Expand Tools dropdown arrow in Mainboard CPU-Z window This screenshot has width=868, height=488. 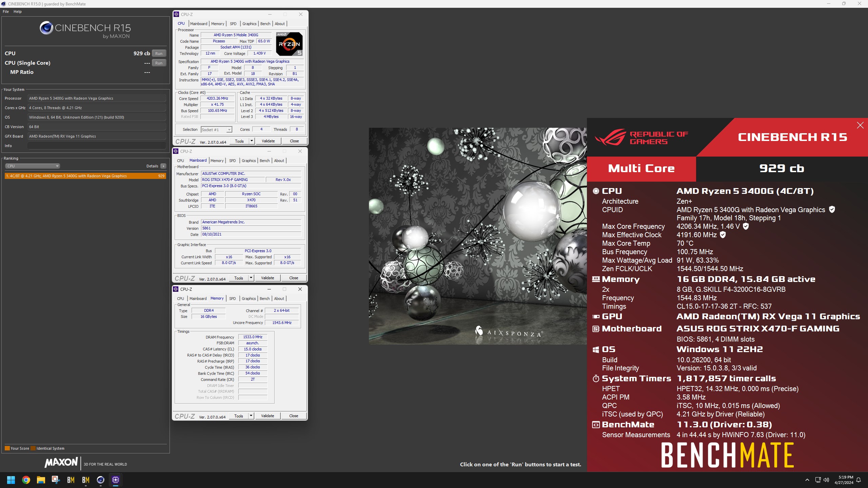(251, 278)
